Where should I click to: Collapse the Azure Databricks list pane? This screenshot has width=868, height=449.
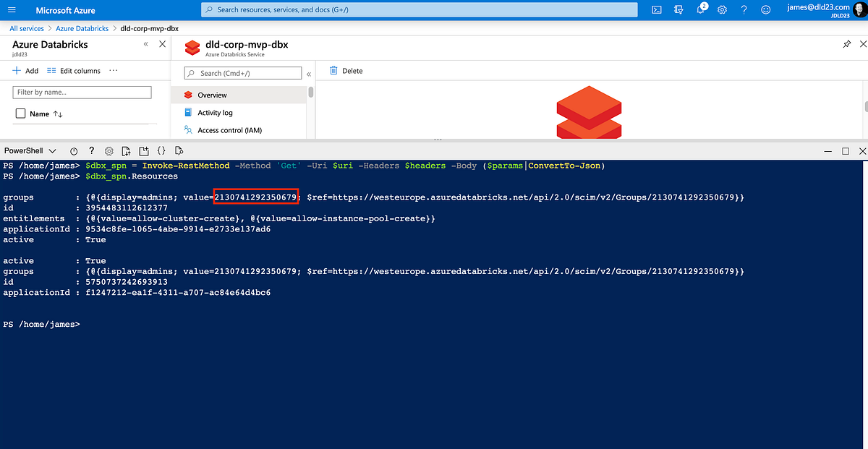(145, 43)
